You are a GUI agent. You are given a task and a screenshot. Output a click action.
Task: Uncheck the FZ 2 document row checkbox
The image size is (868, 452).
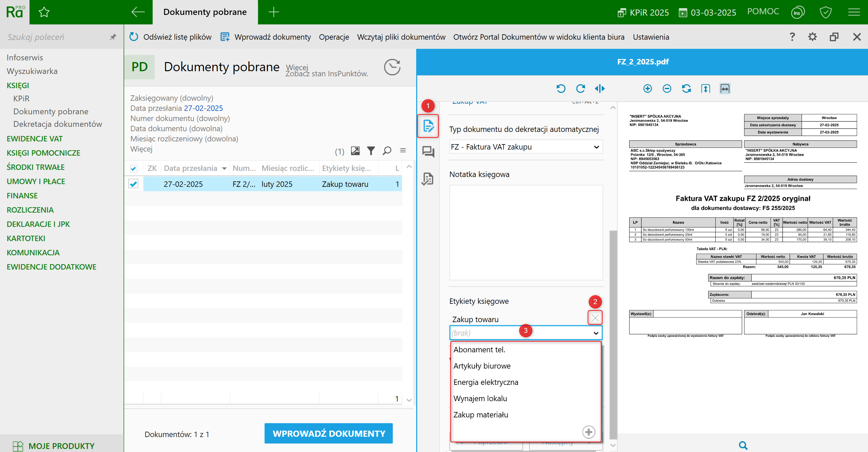134,184
